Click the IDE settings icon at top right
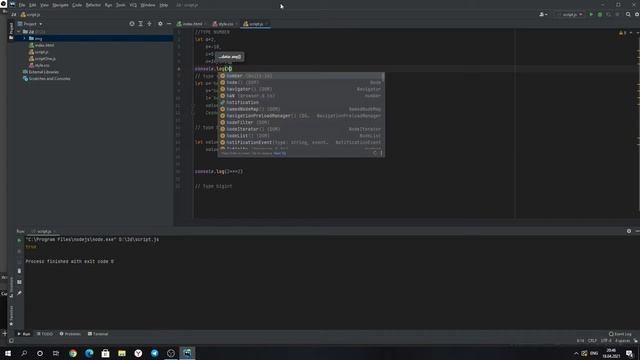The width and height of the screenshot is (640, 360). [637, 14]
